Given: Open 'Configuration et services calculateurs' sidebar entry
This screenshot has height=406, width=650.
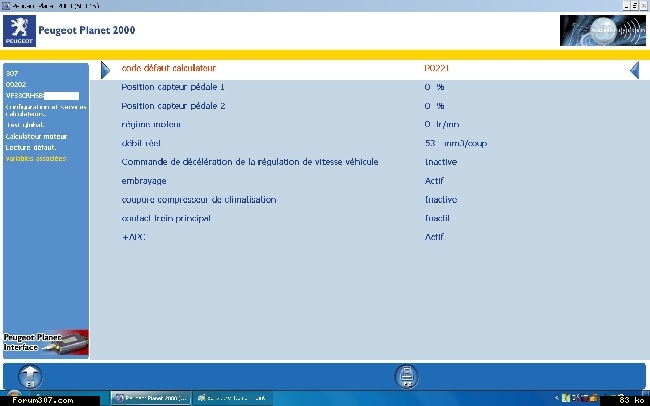Looking at the screenshot, I should [x=46, y=110].
